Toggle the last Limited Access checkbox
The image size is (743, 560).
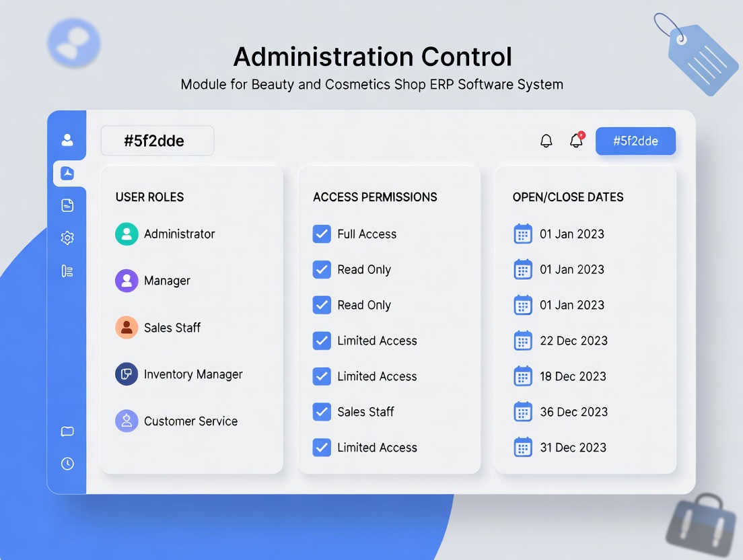click(322, 448)
